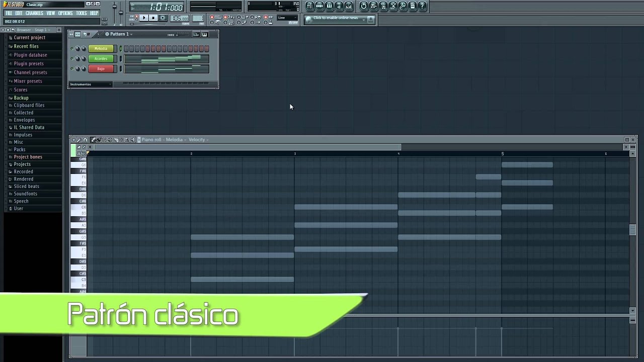644x362 pixels.
Task: Select the piano roll playback speaker tool
Action: click(x=133, y=140)
